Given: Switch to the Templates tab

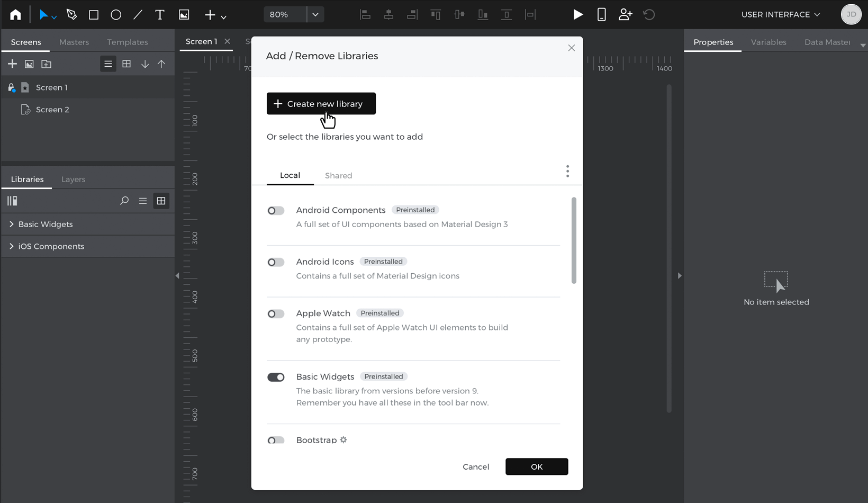Looking at the screenshot, I should click(x=128, y=42).
